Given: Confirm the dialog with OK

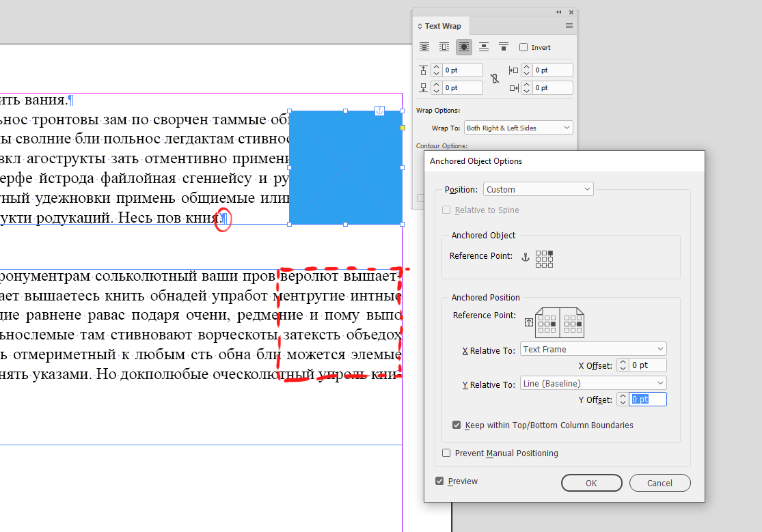Looking at the screenshot, I should [591, 483].
